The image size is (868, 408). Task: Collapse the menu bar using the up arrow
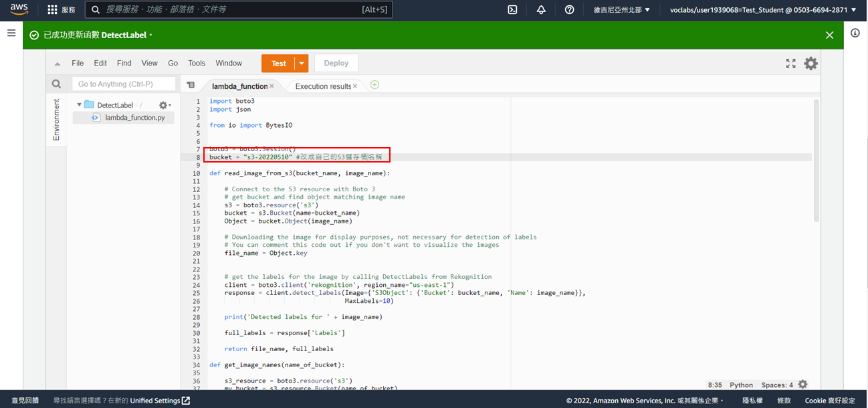(x=58, y=64)
